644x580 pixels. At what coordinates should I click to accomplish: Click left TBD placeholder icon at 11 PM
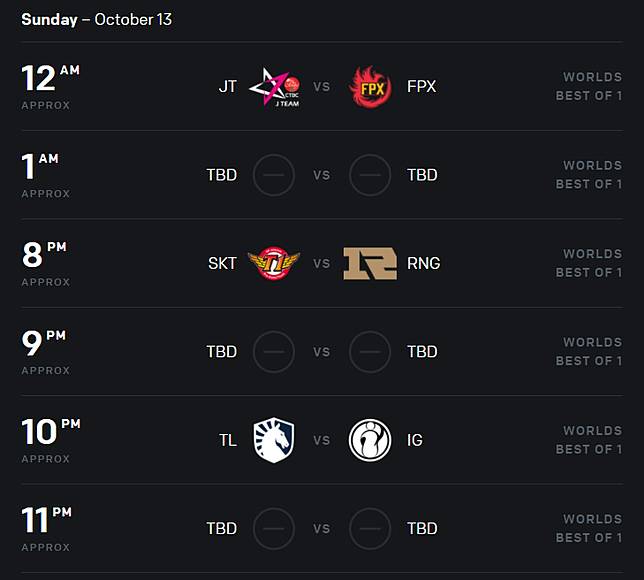pos(274,528)
